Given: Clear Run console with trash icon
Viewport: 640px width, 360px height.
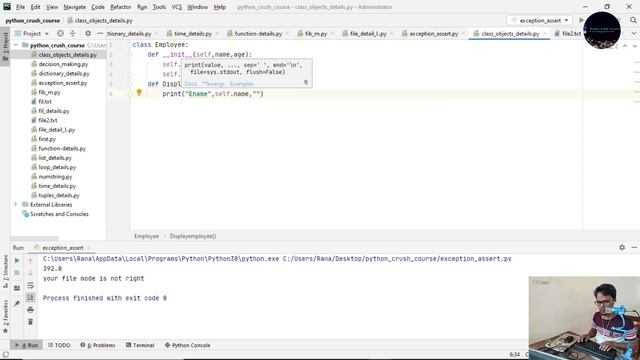Looking at the screenshot, I should coord(30,322).
